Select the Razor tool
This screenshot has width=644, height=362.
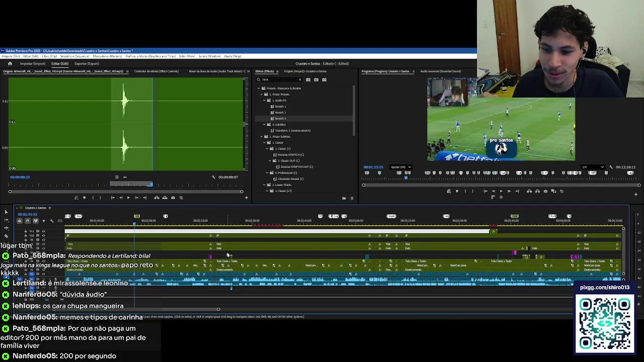(x=6, y=236)
